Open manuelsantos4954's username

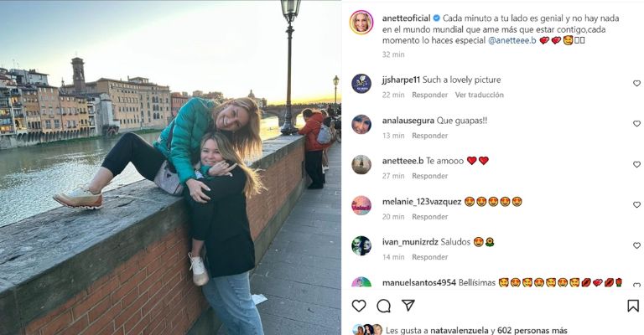tap(419, 282)
